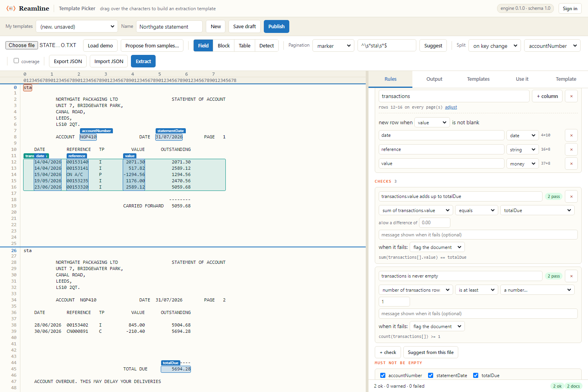Click Import JSON
The height and width of the screenshot is (392, 588).
coord(109,61)
